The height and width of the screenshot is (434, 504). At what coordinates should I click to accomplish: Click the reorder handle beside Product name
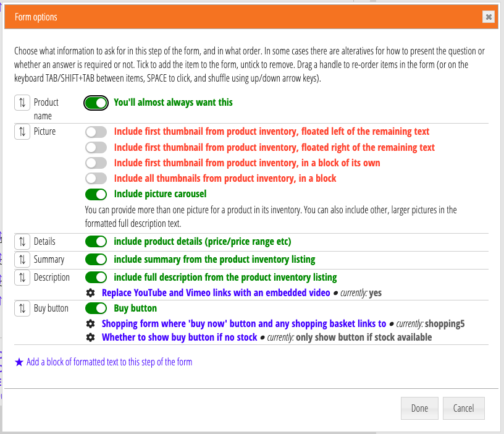[22, 103]
